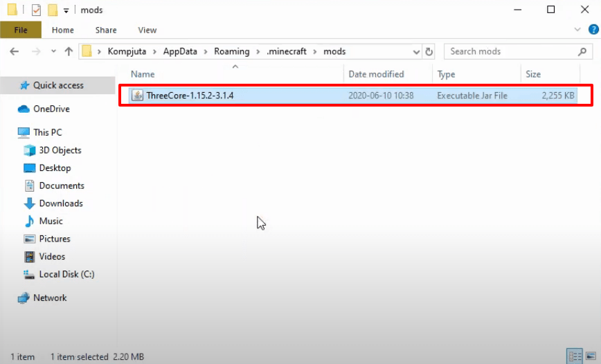Click the Properties quick access toolbar icon

pos(36,10)
